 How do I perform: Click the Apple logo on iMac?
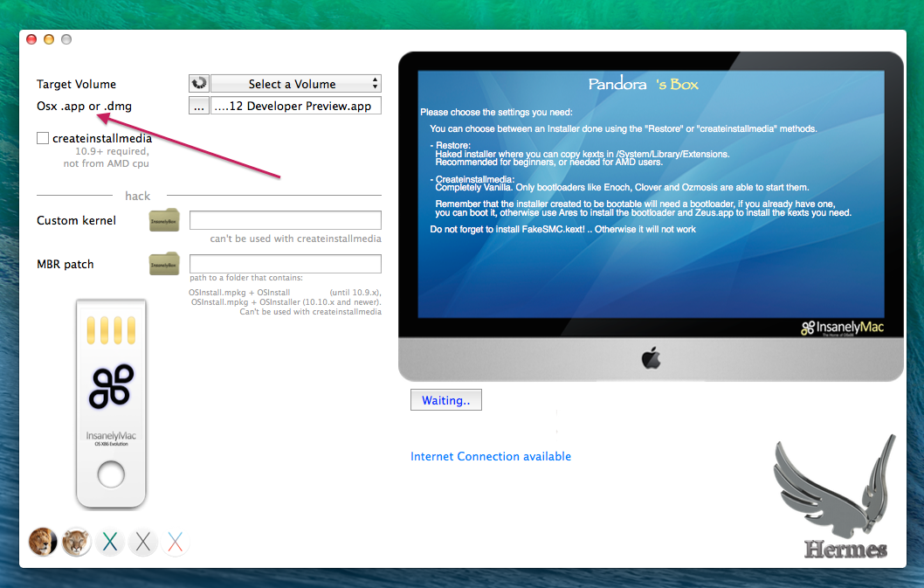pyautogui.click(x=652, y=358)
